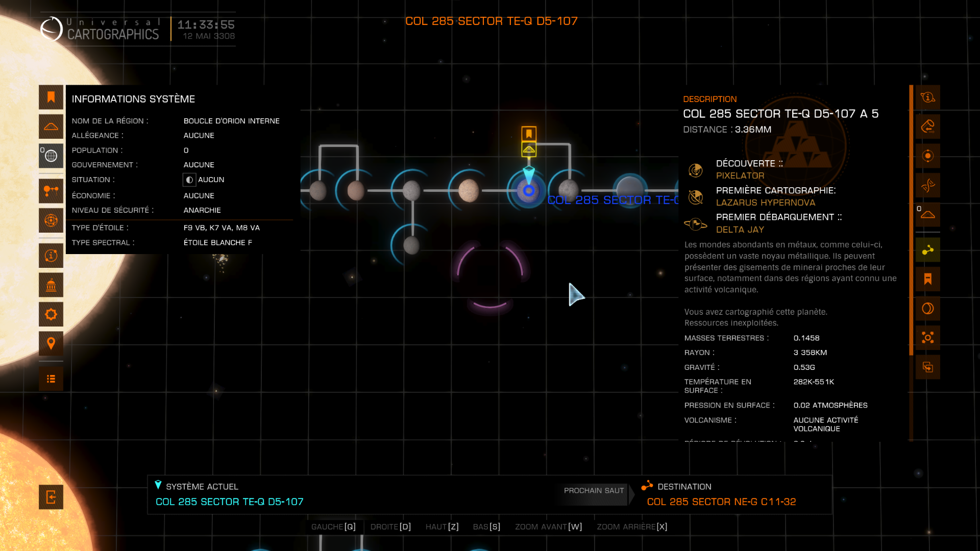
Task: Select the moon below the third planet
Action: [x=411, y=245]
